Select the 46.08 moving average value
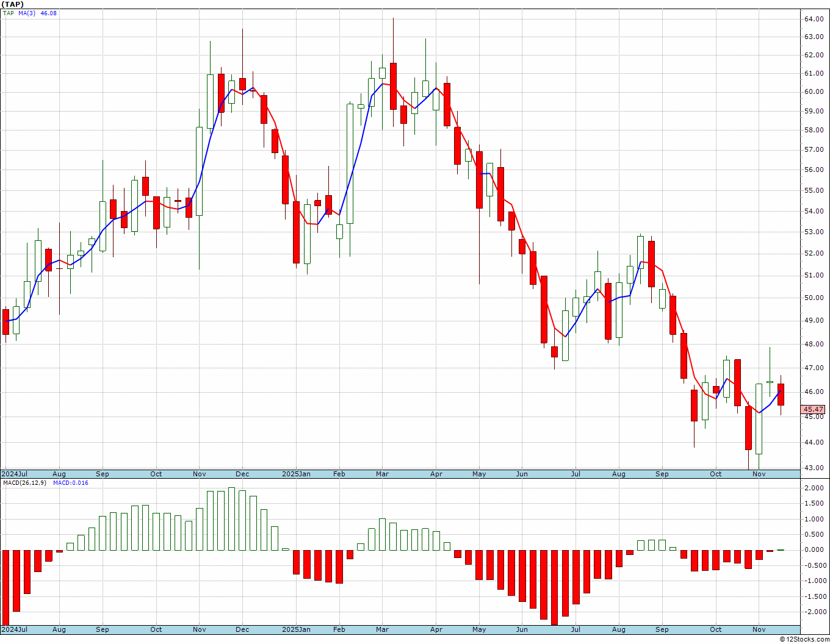830x644 pixels. 48,13
